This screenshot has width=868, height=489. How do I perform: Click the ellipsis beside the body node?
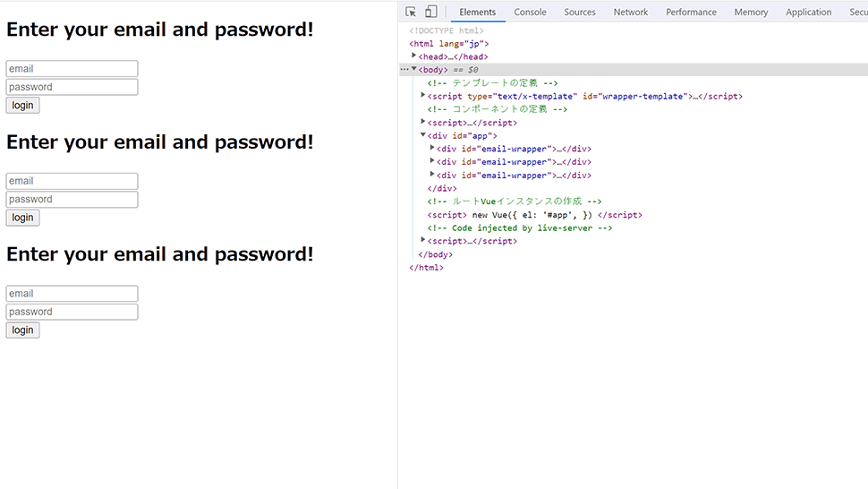tap(404, 69)
